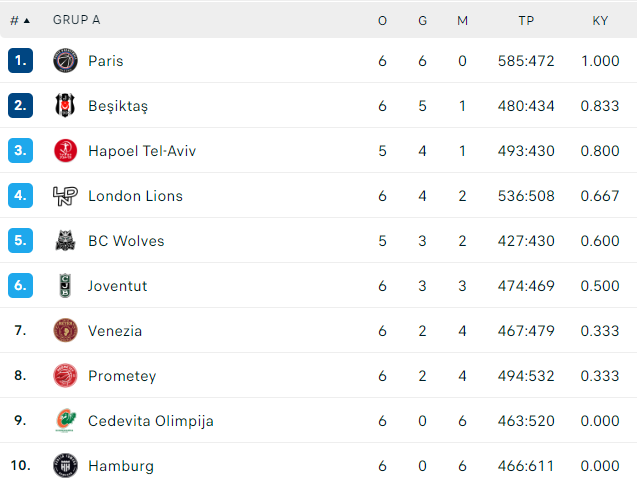Select the London Lions logo icon

tap(65, 196)
